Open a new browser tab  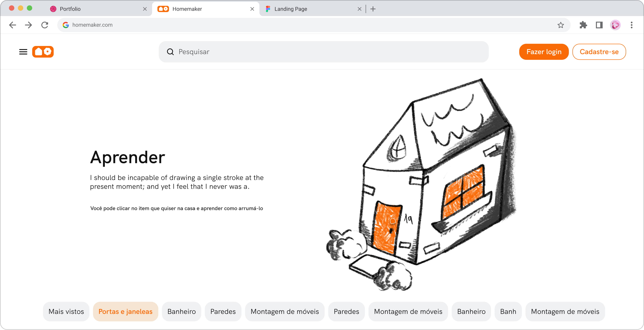coord(373,9)
